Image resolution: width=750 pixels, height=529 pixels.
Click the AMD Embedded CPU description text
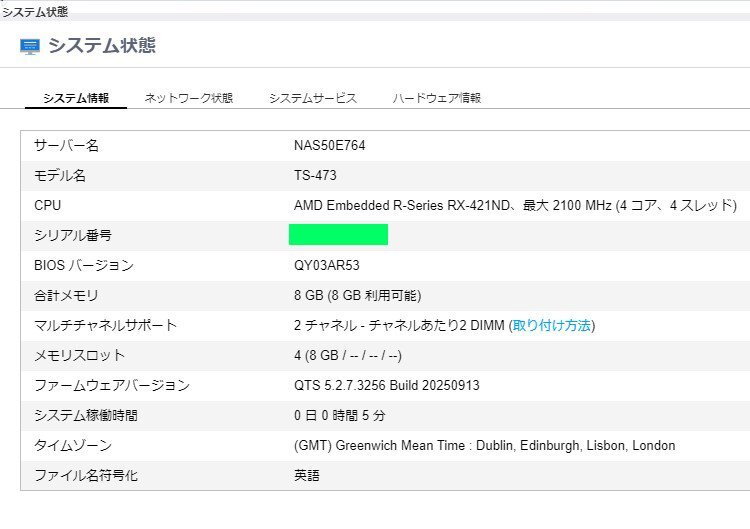pos(515,205)
